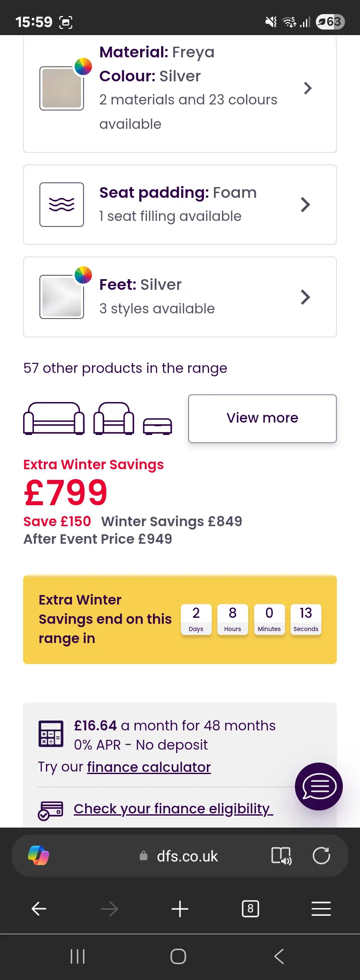
Task: Expand the Material and Colour options
Action: [307, 88]
